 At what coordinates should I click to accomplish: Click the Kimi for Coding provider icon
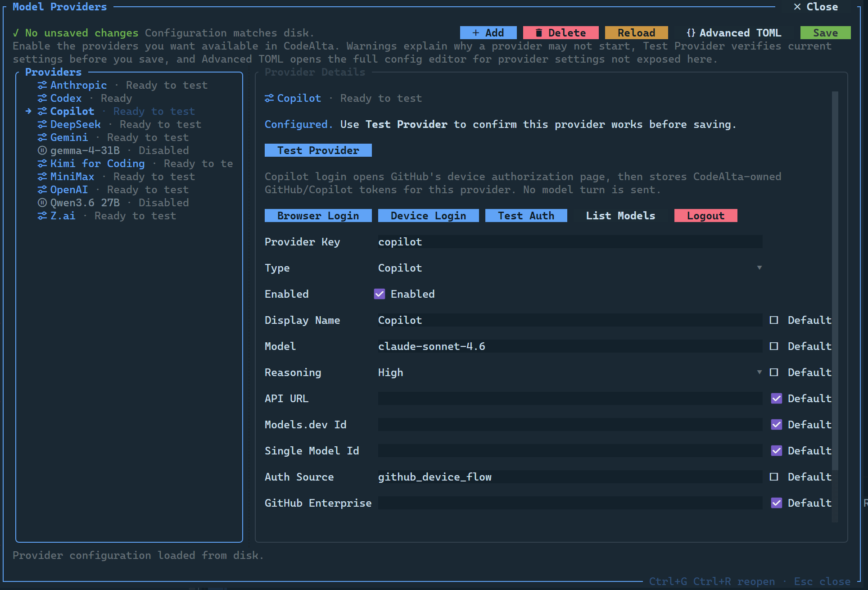(42, 163)
